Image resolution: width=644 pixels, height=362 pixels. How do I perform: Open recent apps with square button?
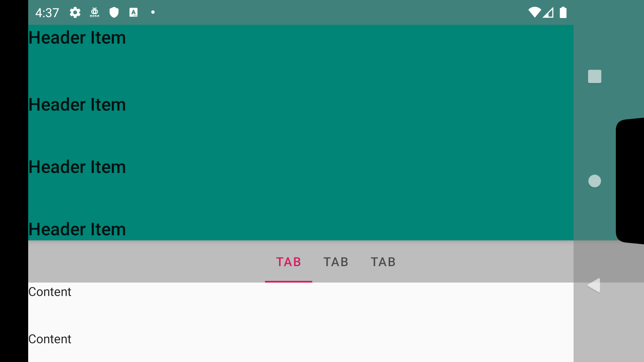coord(595,76)
